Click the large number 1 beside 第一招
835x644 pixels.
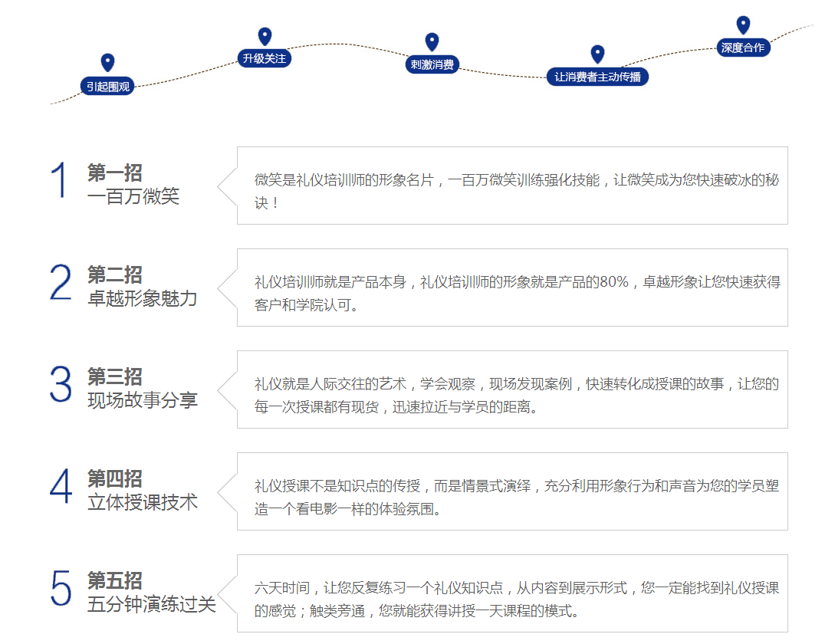[x=60, y=180]
